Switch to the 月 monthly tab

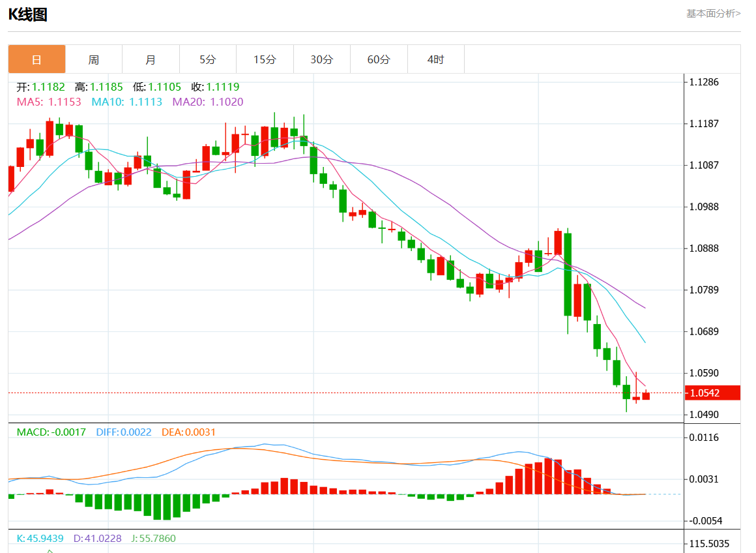(151, 59)
